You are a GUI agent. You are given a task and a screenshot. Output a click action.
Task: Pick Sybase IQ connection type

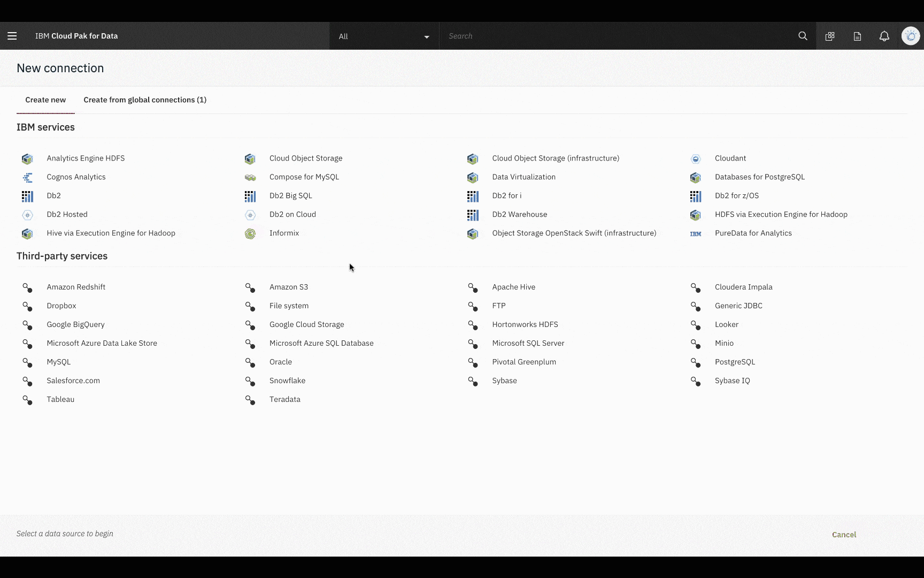[x=732, y=381]
